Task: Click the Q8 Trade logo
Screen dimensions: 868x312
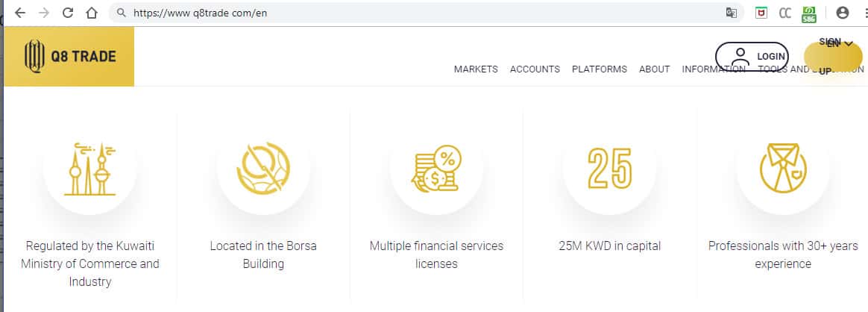Action: (70, 57)
